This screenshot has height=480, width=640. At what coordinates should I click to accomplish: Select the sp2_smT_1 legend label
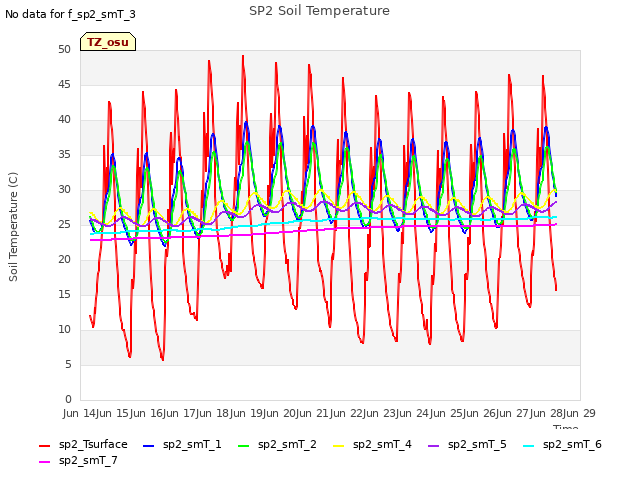click(x=192, y=444)
